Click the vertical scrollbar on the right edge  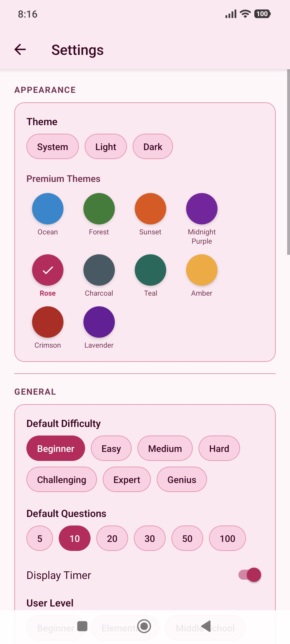288,162
